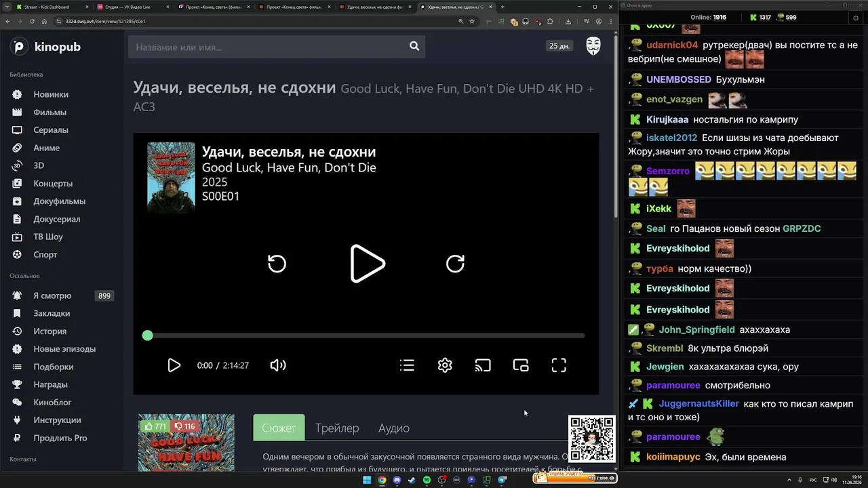
Task: Switch to the Аудио tab
Action: click(x=394, y=428)
